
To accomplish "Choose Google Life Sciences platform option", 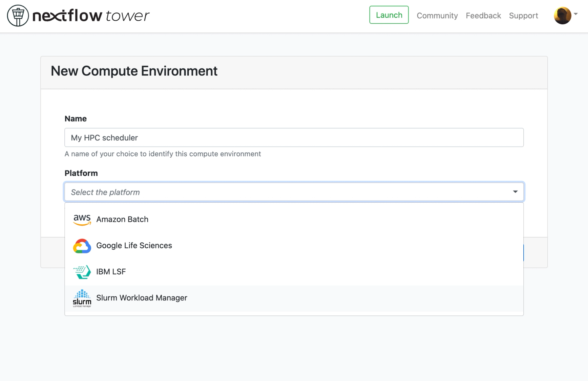I will pyautogui.click(x=294, y=246).
